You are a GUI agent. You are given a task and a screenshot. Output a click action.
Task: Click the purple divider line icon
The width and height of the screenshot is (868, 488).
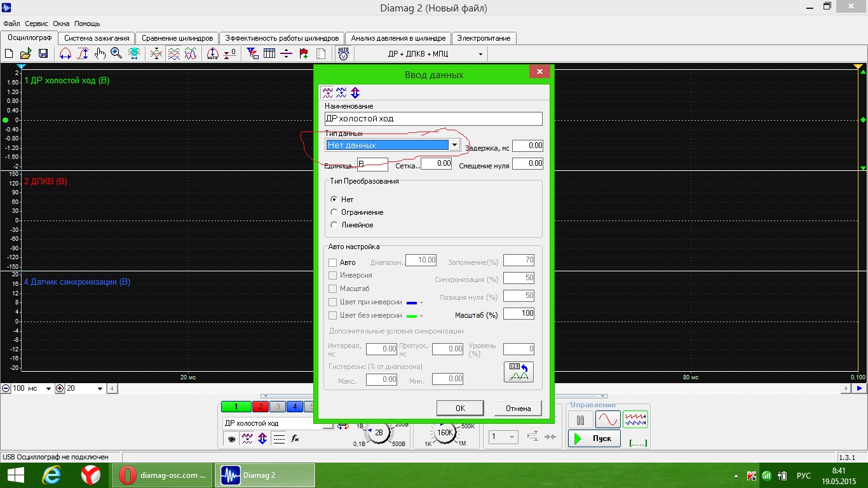point(286,54)
